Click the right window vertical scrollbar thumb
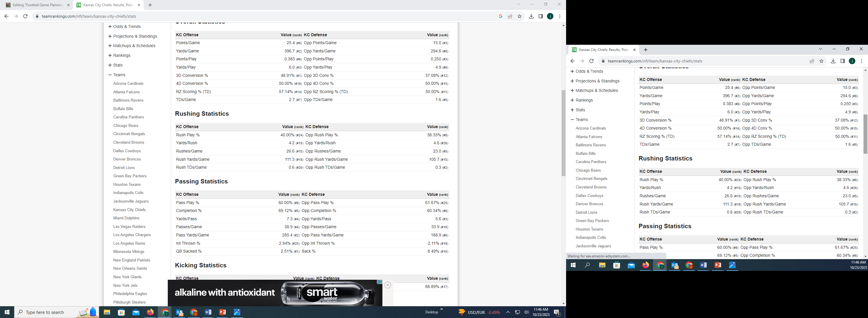868x318 pixels. coord(865,134)
